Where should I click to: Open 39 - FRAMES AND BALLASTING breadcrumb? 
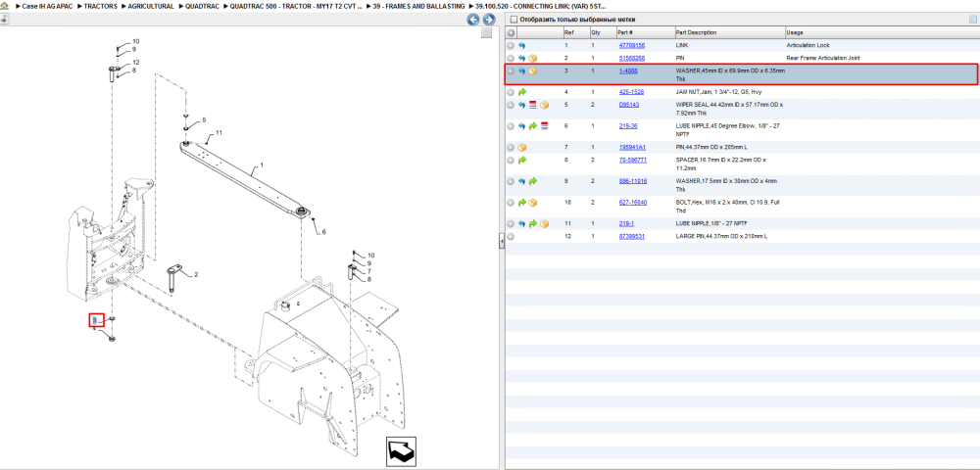tap(418, 6)
